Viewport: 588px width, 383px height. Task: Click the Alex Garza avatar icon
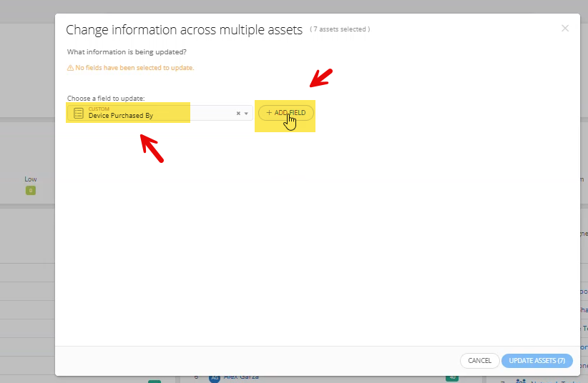pos(213,377)
